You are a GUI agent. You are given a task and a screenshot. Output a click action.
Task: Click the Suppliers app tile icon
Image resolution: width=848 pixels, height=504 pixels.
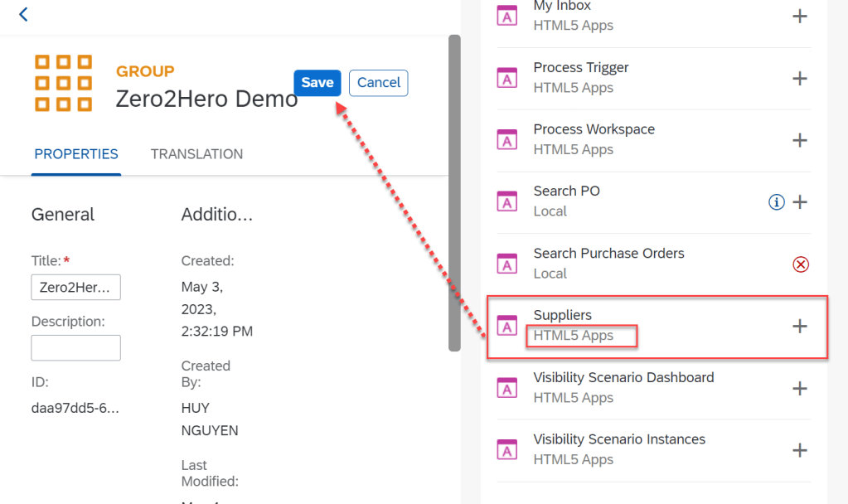pyautogui.click(x=506, y=326)
